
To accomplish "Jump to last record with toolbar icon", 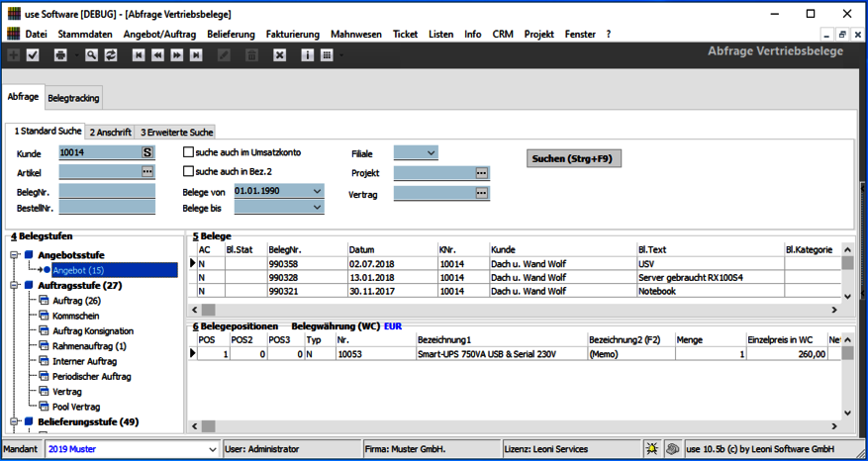I will (196, 54).
